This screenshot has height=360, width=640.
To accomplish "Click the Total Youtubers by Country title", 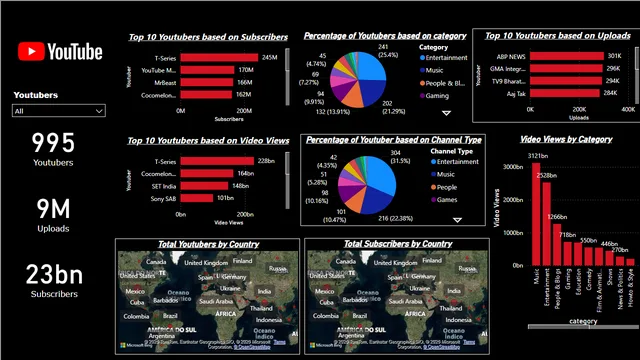I will [x=209, y=244].
